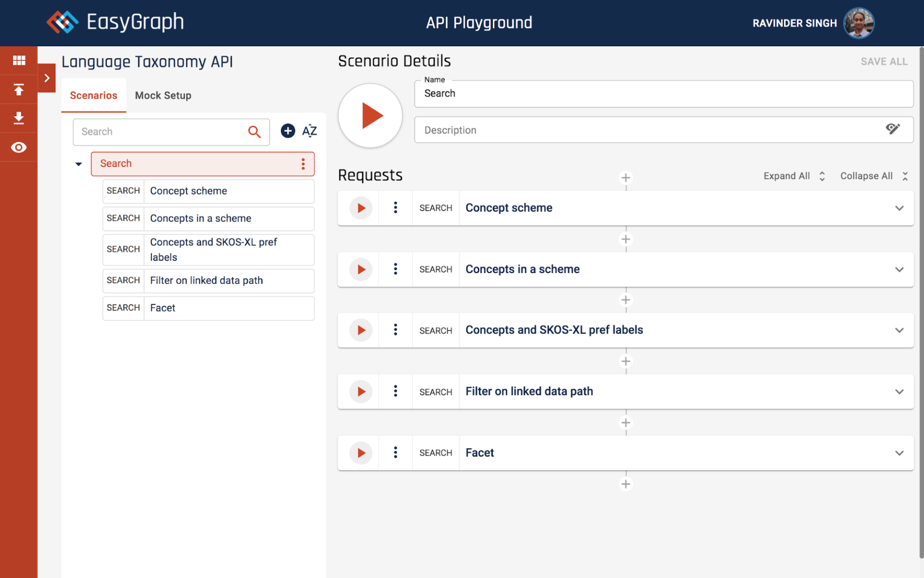Switch to Mock Setup tab
The height and width of the screenshot is (578, 924).
click(x=163, y=95)
